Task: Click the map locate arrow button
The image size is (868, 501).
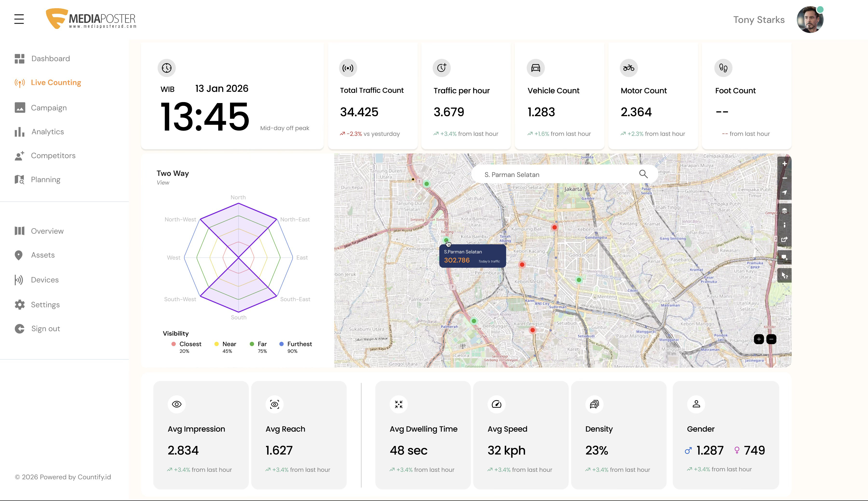Action: pos(785,192)
